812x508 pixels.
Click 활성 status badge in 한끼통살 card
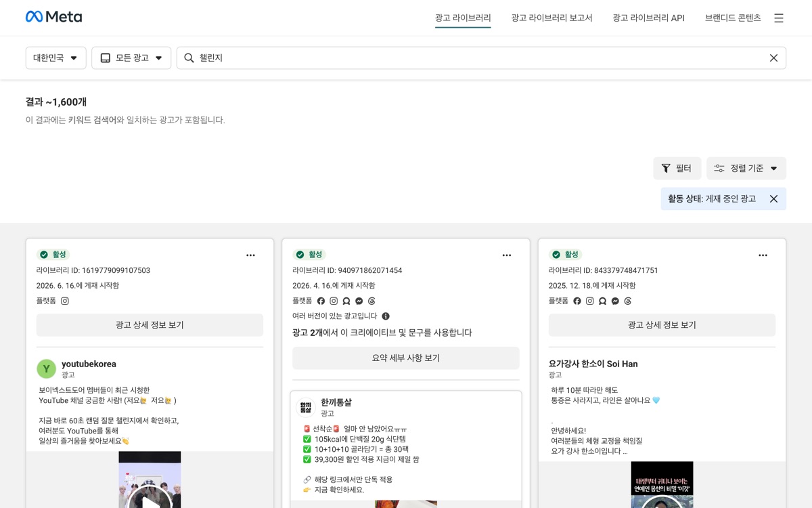coord(309,255)
